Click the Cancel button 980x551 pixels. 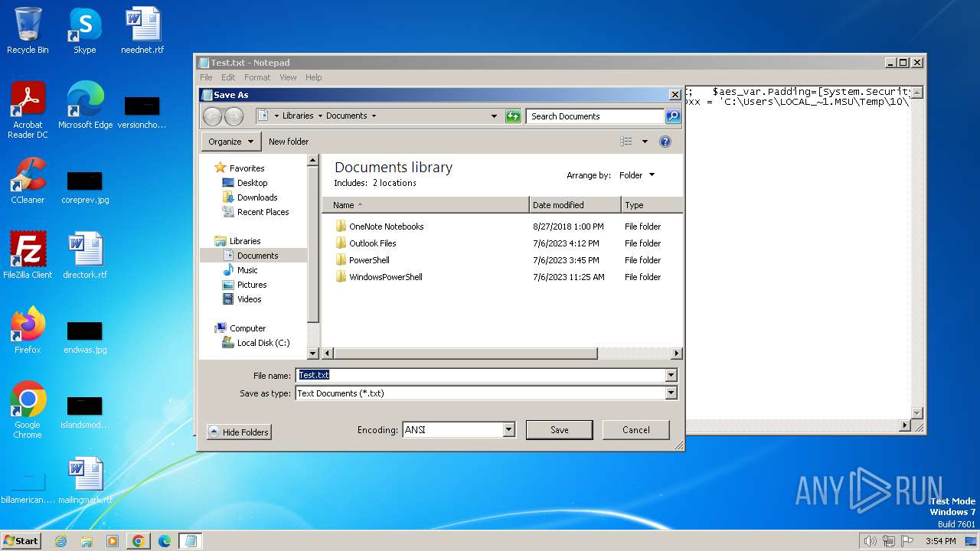636,430
